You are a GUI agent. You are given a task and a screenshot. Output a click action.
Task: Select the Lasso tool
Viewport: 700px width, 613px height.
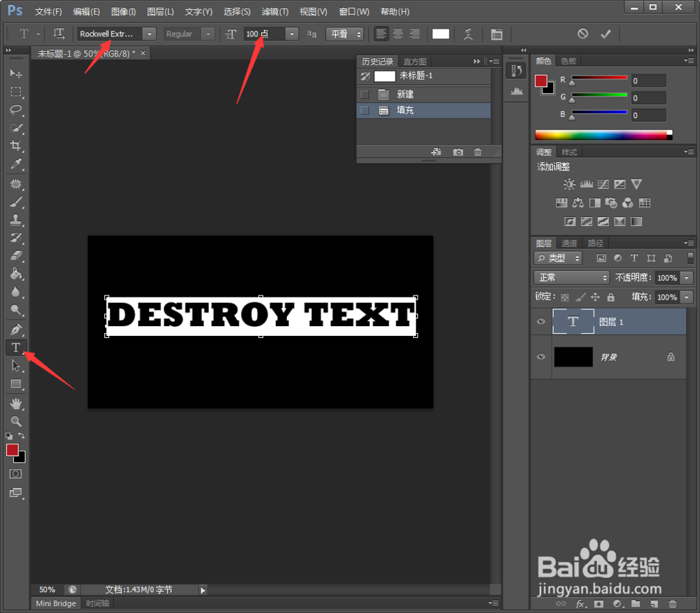coord(16,109)
